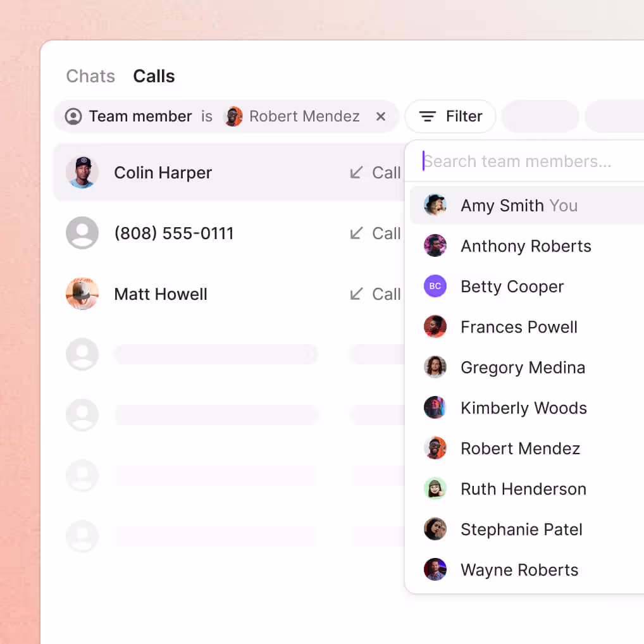The width and height of the screenshot is (644, 644).
Task: Click Amy Smith's avatar
Action: [x=435, y=206]
